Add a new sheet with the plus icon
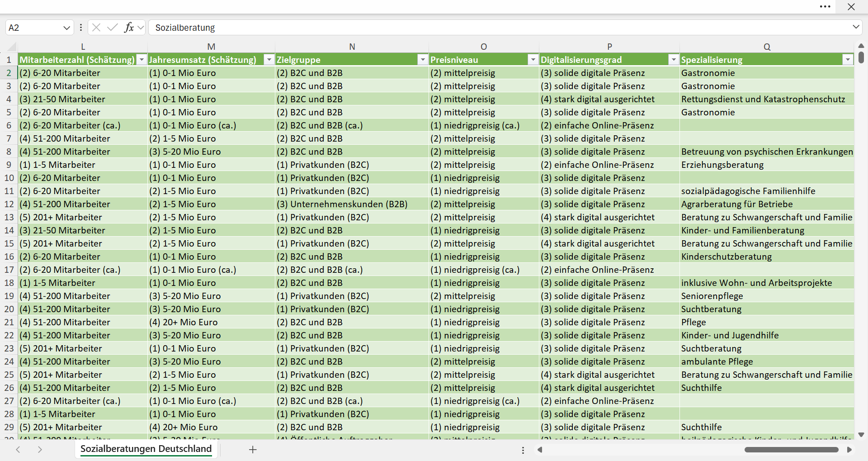Viewport: 868px width, 461px height. [253, 450]
